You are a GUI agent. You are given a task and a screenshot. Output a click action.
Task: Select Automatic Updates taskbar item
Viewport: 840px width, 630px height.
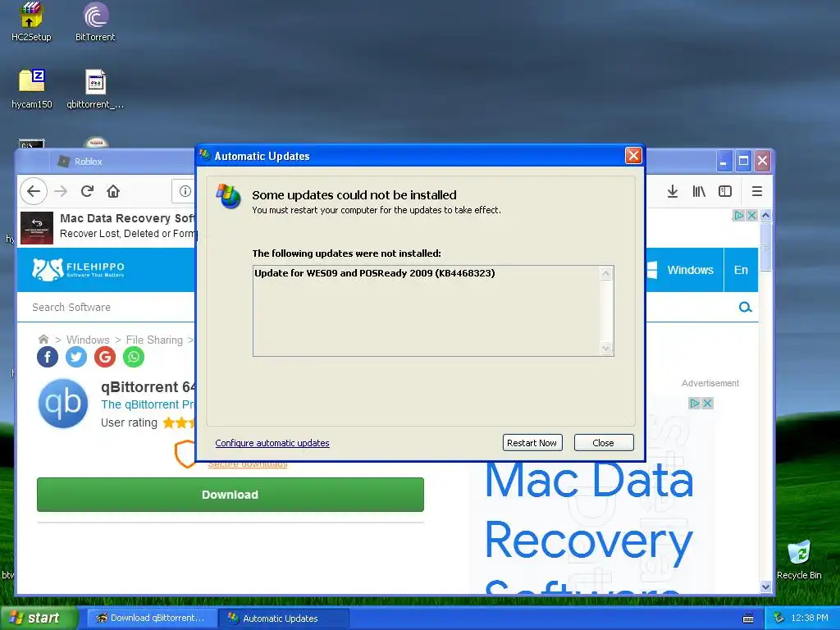[x=283, y=619]
